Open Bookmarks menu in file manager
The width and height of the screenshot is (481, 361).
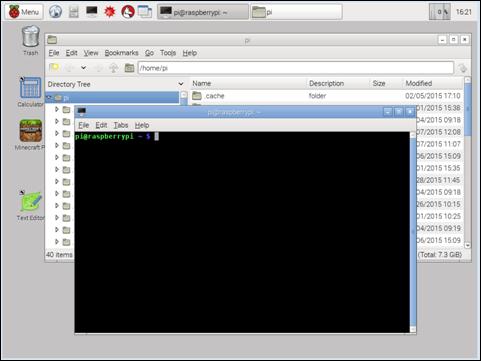(121, 53)
